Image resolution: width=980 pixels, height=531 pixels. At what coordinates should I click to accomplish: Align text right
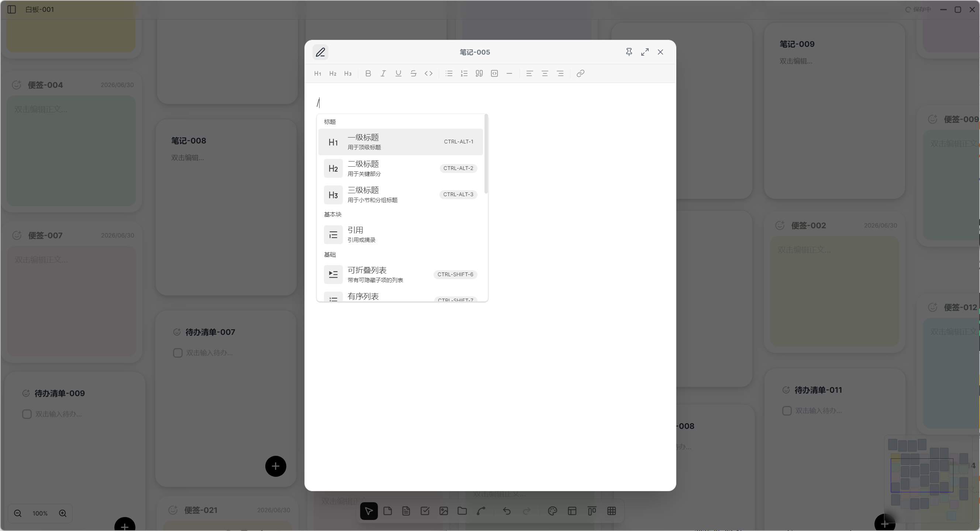pyautogui.click(x=560, y=74)
